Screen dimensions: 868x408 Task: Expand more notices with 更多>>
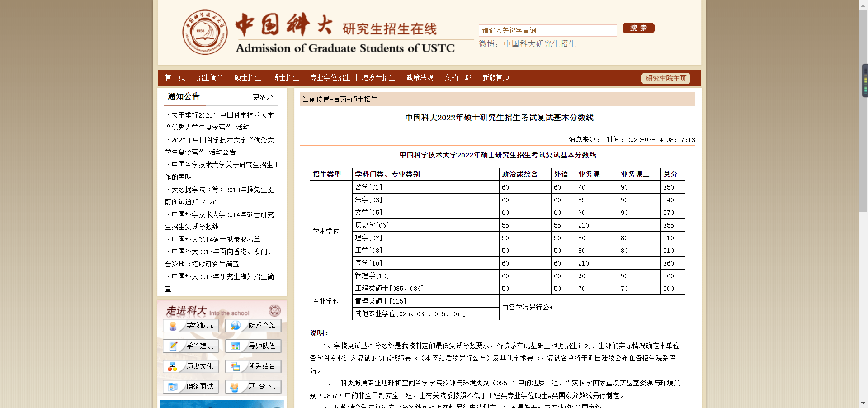coord(263,97)
